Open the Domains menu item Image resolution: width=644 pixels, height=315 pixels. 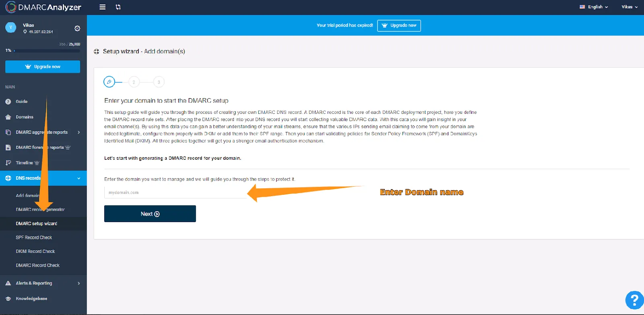coord(43,117)
